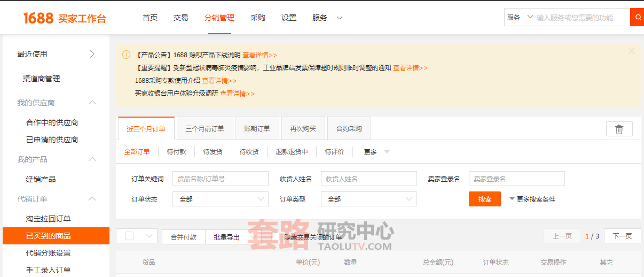Go to 首页 in top navigation

click(150, 18)
